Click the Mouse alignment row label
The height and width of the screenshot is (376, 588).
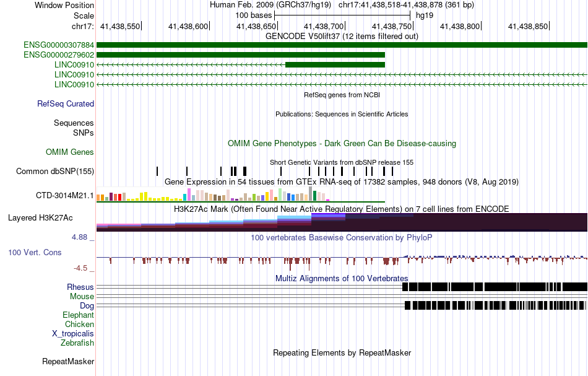[82, 297]
